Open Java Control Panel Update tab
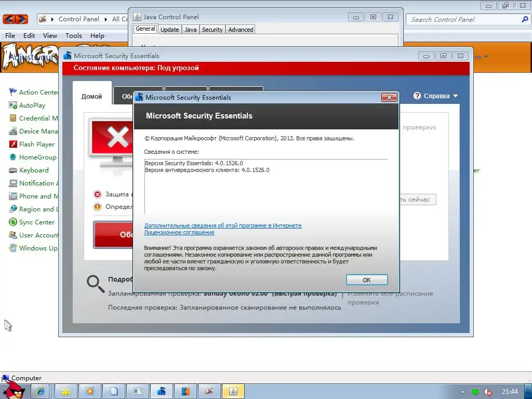The height and width of the screenshot is (399, 532). tap(170, 30)
